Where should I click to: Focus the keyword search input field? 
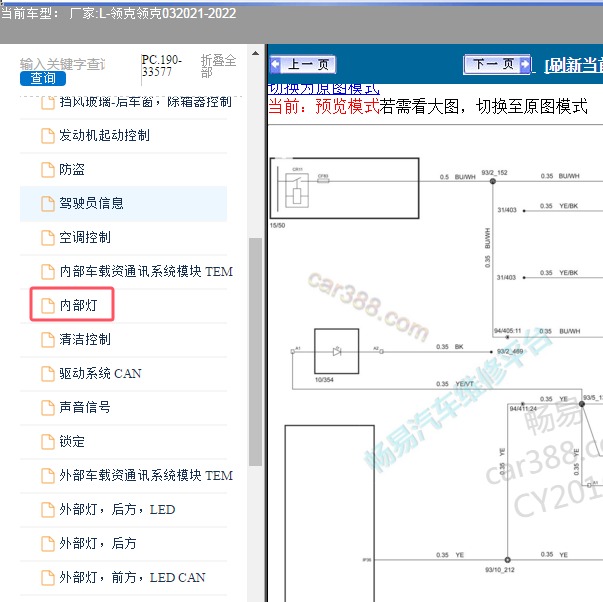tap(62, 63)
